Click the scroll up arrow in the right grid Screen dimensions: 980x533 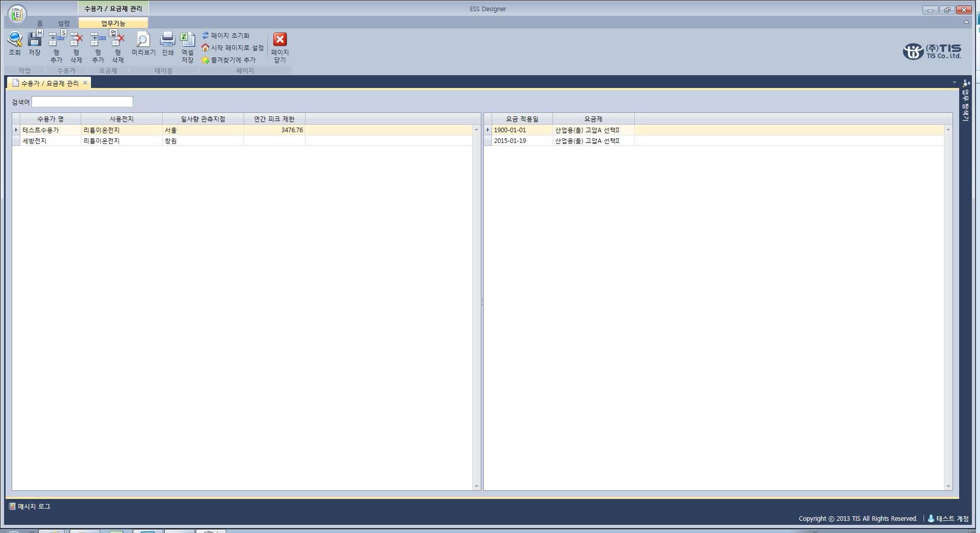coord(948,130)
